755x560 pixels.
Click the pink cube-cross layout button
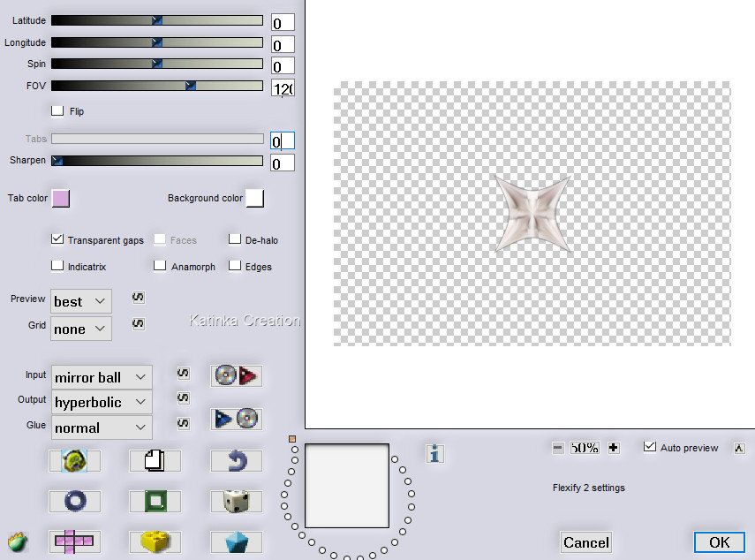(x=75, y=541)
